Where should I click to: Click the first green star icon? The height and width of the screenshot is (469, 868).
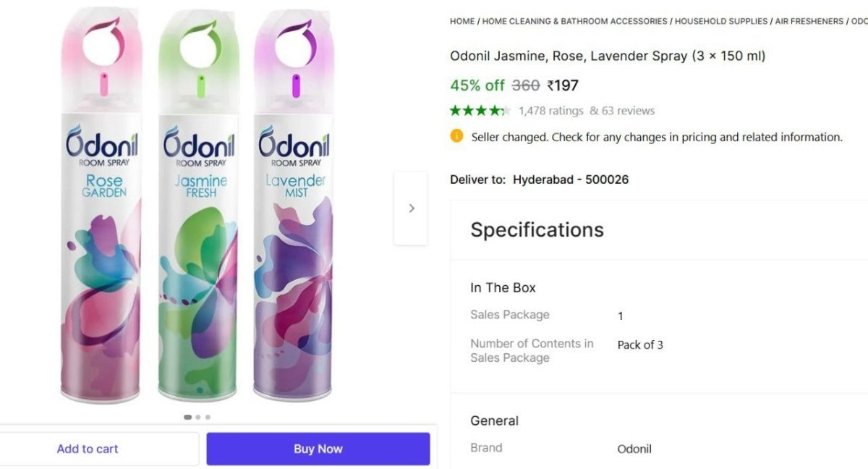click(456, 110)
